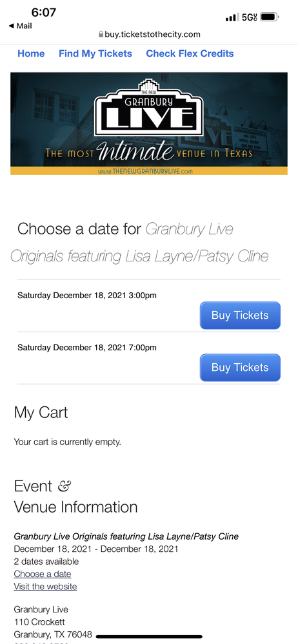Follow the Choose a date link
This screenshot has height=644, width=298.
tap(43, 574)
